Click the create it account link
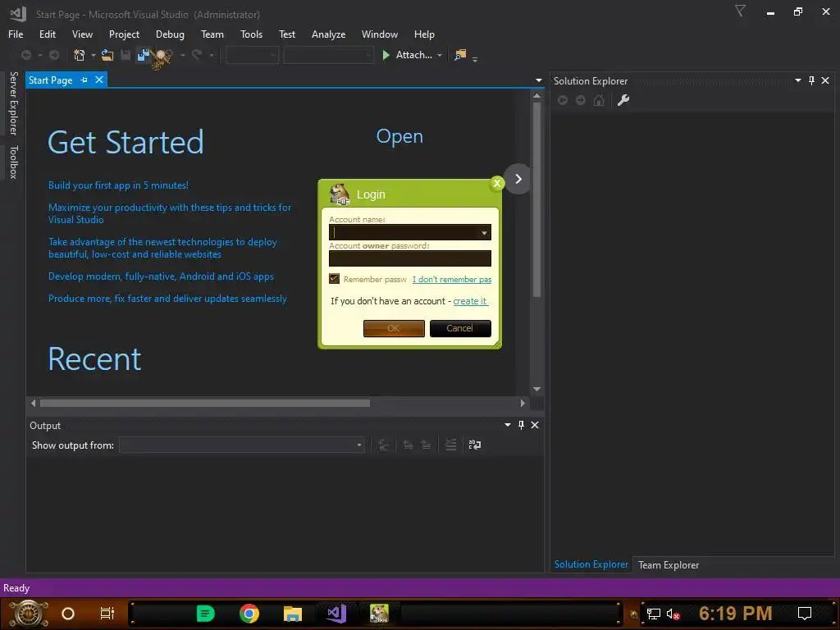This screenshot has height=630, width=840. pos(470,301)
